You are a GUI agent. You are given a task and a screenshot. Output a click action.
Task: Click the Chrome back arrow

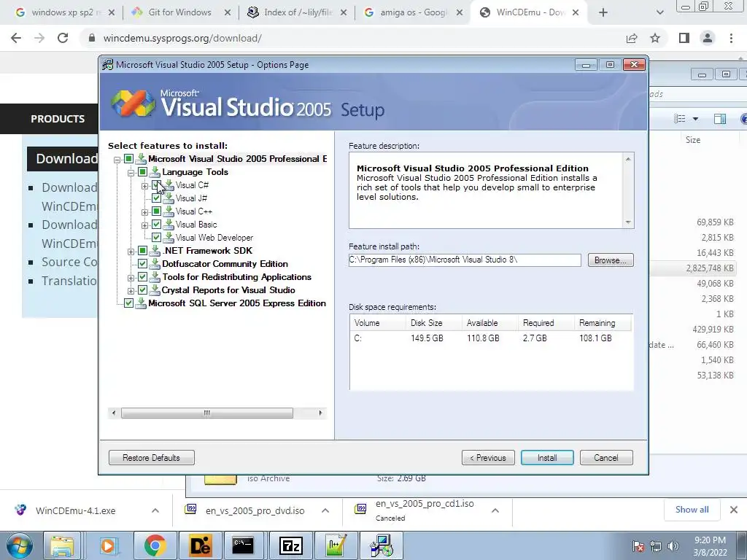(16, 38)
